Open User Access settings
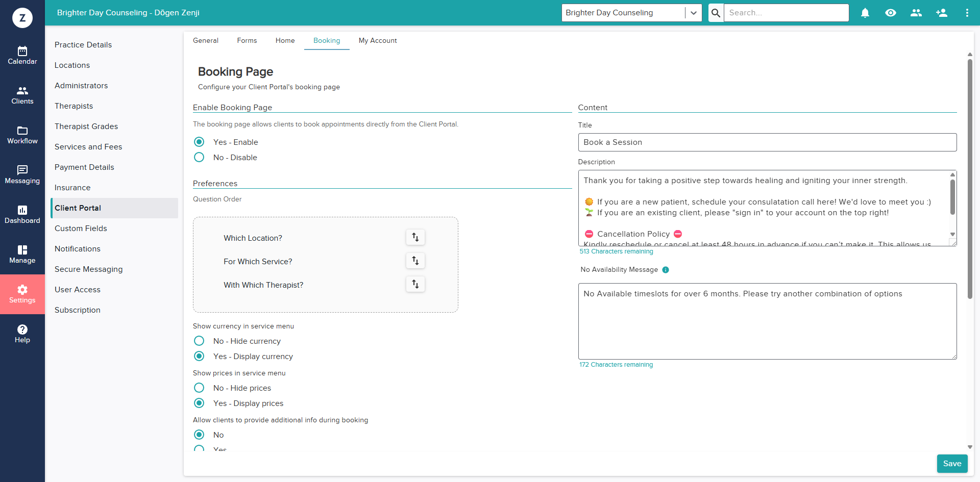Image resolution: width=980 pixels, height=482 pixels. 114,290
